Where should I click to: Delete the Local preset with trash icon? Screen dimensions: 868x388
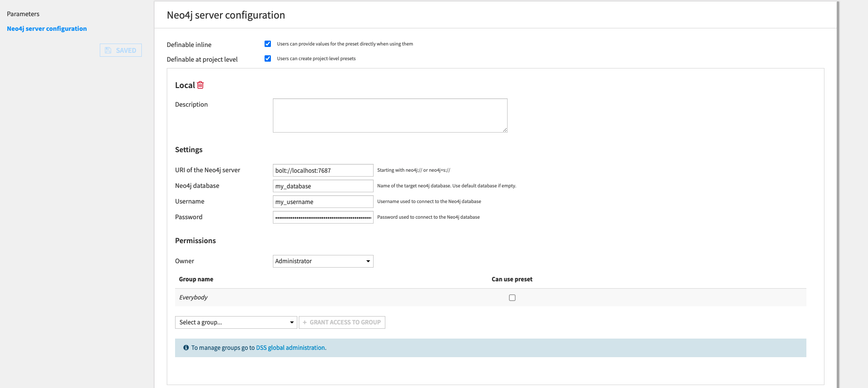(200, 85)
